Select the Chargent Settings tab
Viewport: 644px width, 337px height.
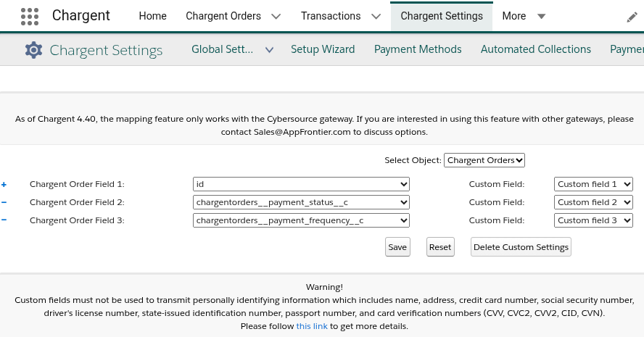click(442, 16)
